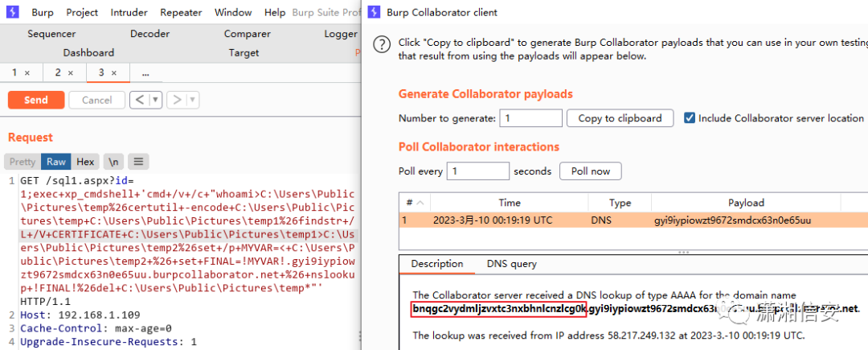Click the Host: 192.168.1.109 header line
Viewport: 868px width, 350px height.
tap(80, 315)
